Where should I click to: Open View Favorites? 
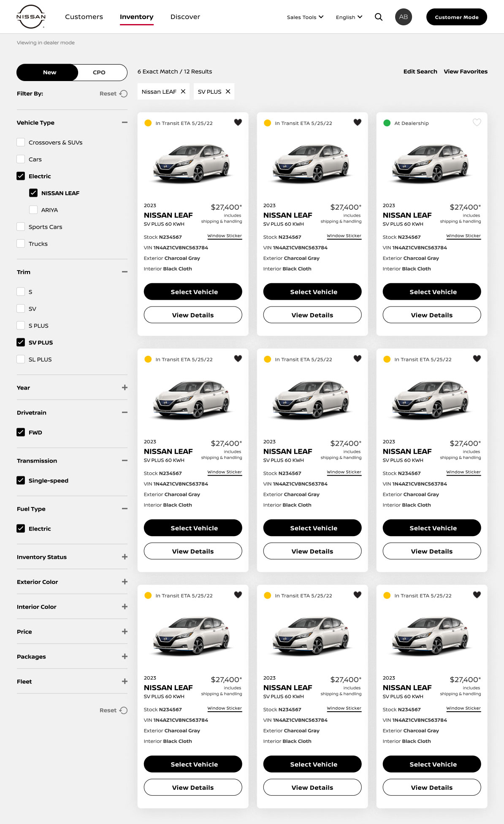pos(466,72)
